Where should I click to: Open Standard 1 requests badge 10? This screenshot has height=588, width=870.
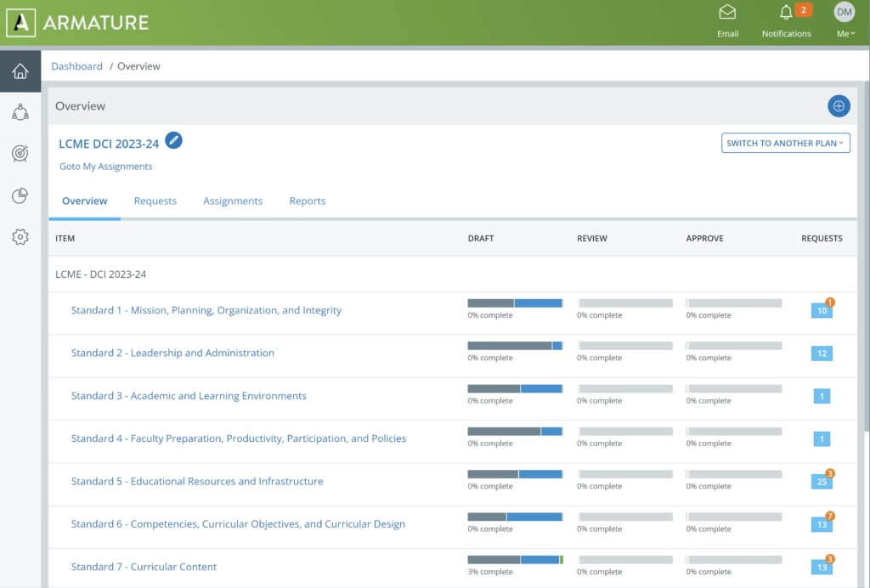[x=822, y=311]
